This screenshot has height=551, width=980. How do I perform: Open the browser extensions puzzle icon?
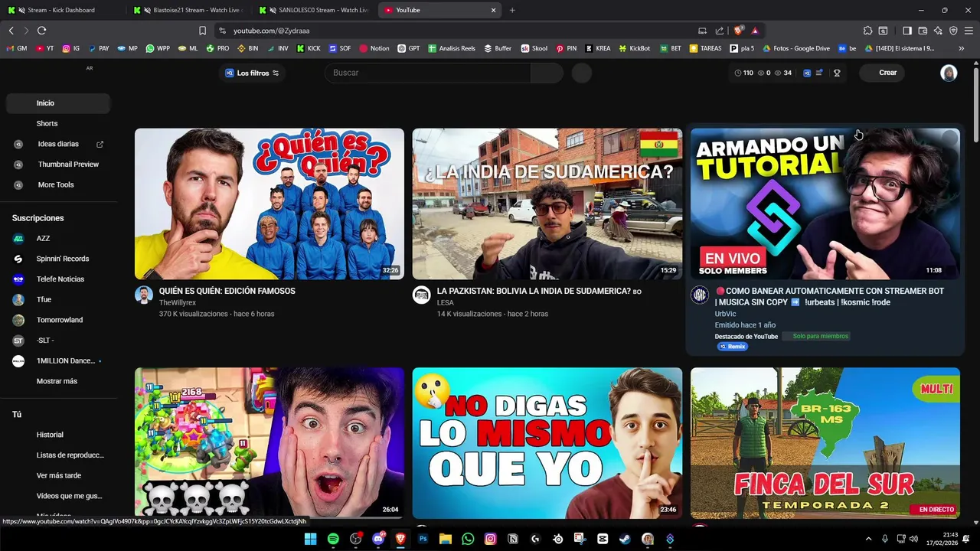tap(867, 31)
